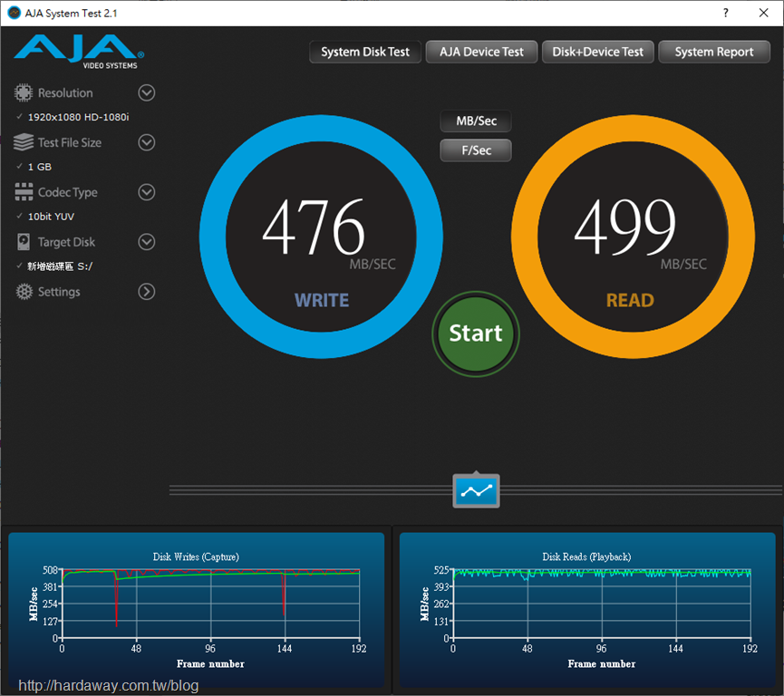Image resolution: width=784 pixels, height=696 pixels.
Task: Click the WRITE gauge label
Action: pos(322,301)
